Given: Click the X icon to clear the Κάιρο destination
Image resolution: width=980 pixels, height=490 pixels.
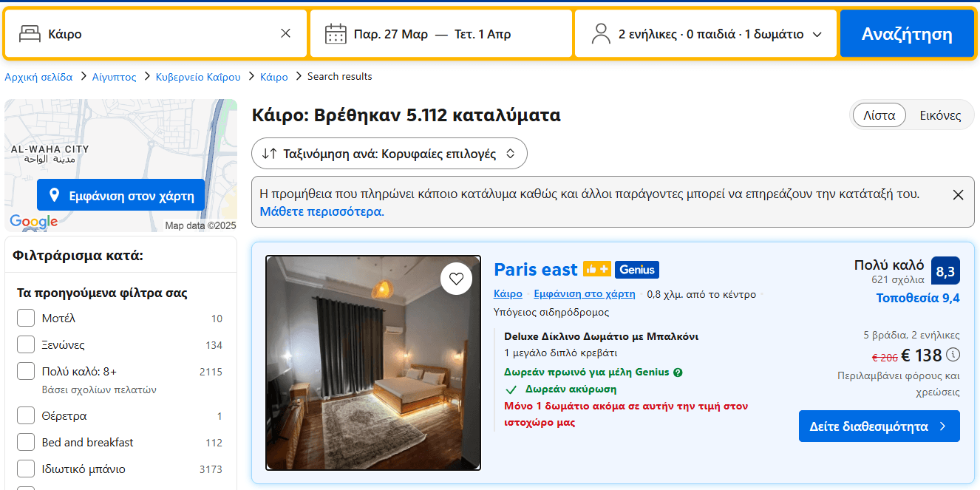Looking at the screenshot, I should tap(285, 33).
